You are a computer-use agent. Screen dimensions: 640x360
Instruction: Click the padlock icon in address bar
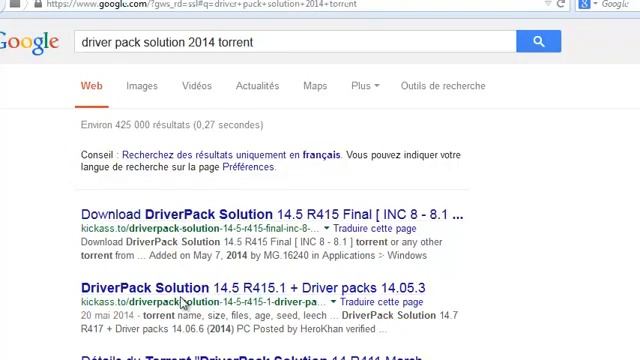[38, 4]
